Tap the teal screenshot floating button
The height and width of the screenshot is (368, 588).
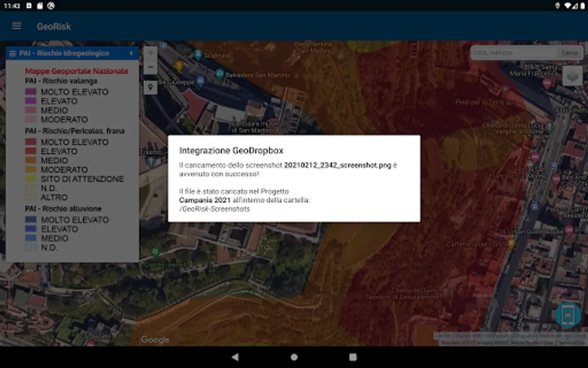(568, 315)
